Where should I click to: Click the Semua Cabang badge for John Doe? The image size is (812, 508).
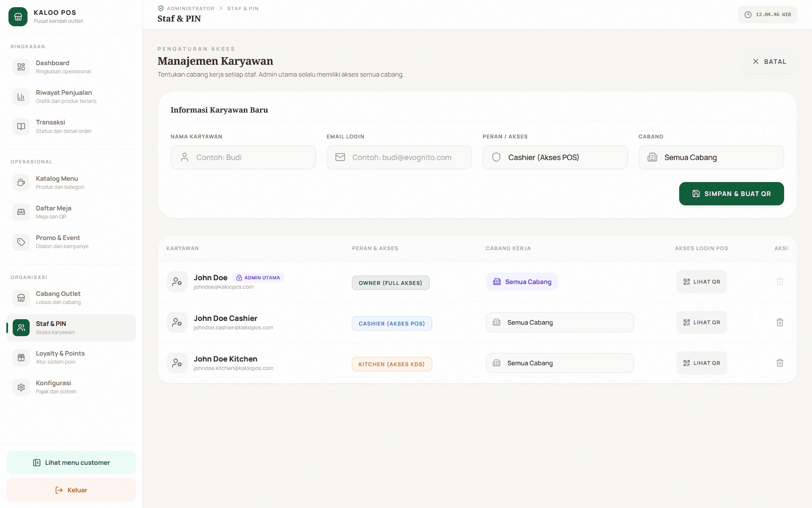point(522,282)
